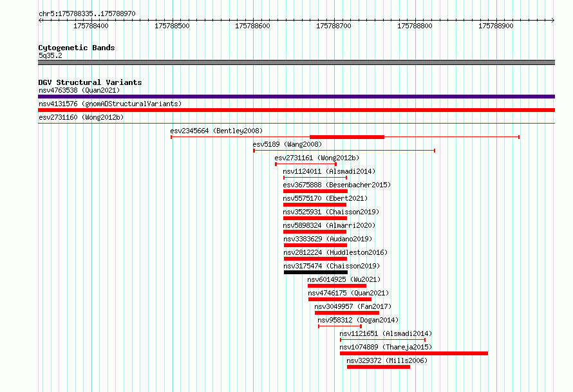Select the black nsv3175474 variant bar
Image resolution: width=573 pixels, height=392 pixels.
coord(315,272)
